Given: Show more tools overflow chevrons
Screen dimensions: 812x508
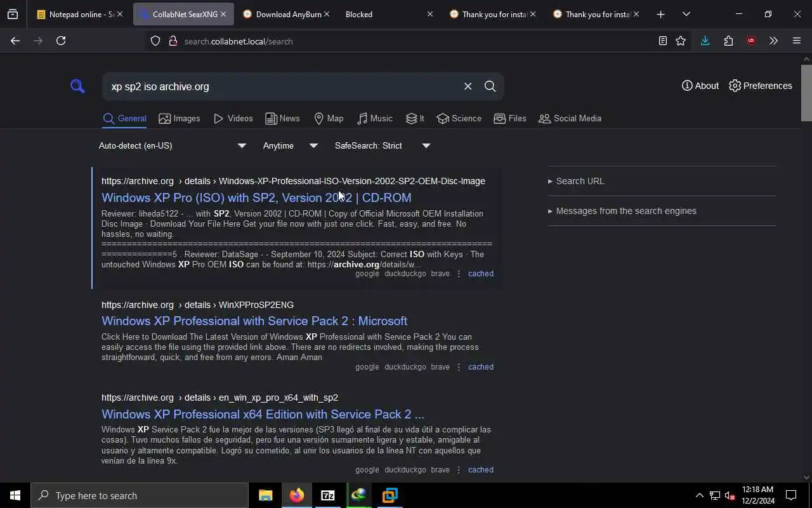Looking at the screenshot, I should (x=773, y=41).
